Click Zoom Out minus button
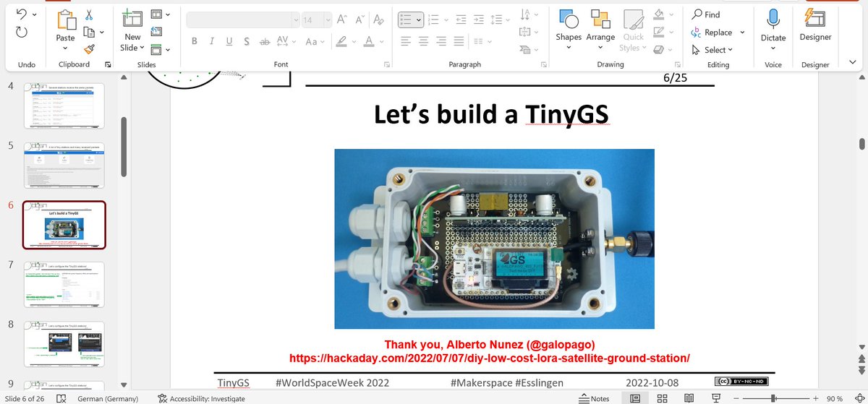Viewport: 868px width, 404px height. tap(737, 398)
